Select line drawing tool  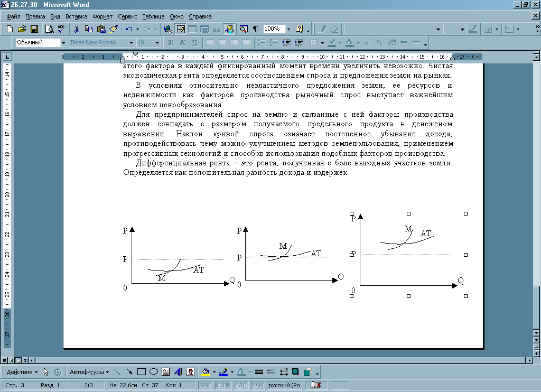point(117,372)
